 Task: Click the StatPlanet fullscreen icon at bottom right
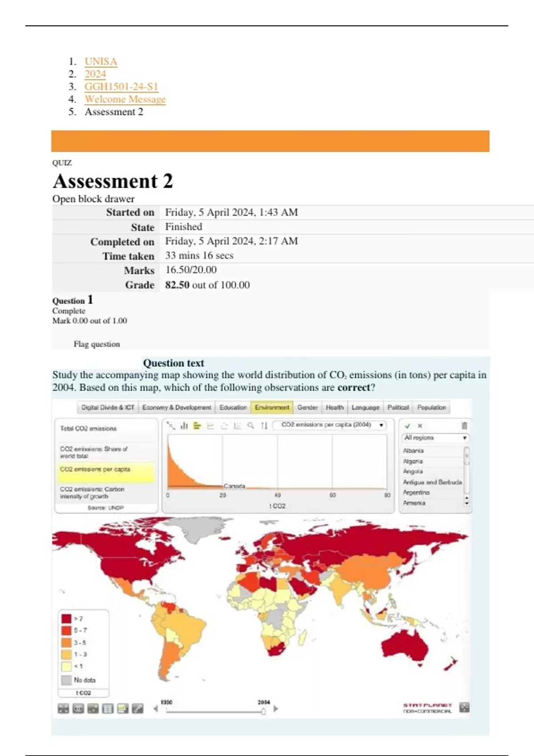464,708
